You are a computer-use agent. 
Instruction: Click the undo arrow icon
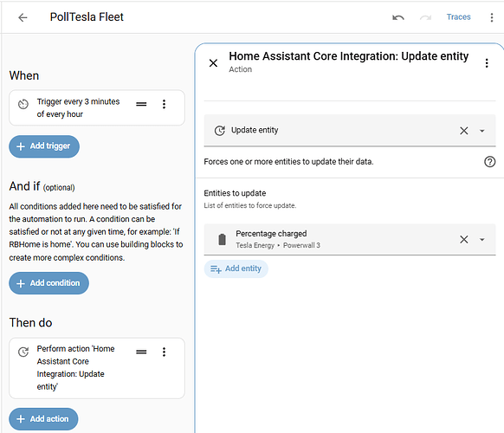(x=398, y=17)
